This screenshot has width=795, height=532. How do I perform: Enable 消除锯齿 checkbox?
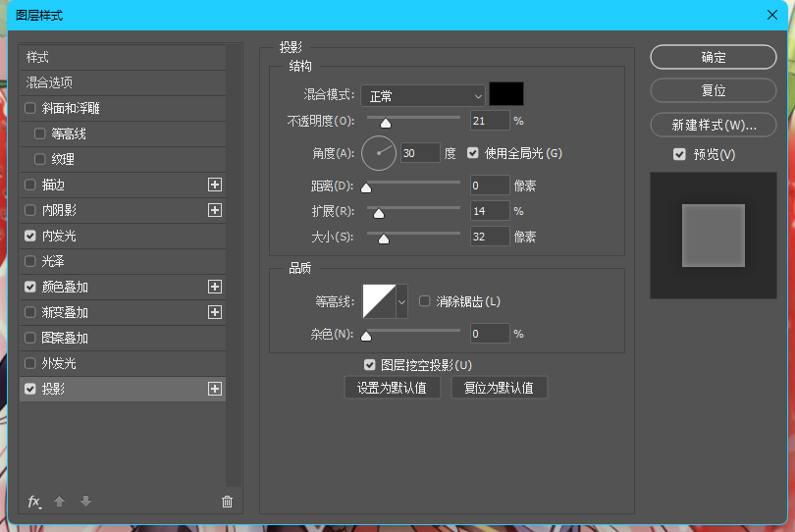point(424,301)
